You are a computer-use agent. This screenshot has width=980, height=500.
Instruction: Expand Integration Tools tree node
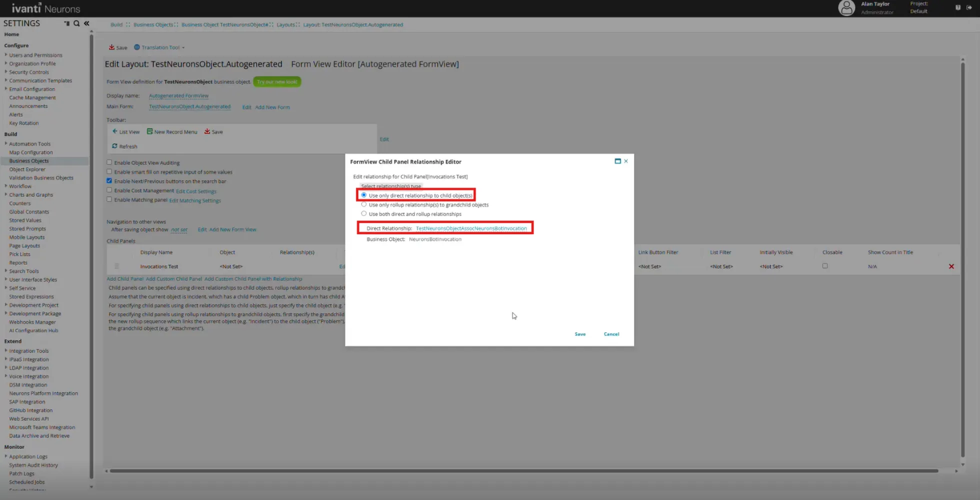pyautogui.click(x=6, y=351)
